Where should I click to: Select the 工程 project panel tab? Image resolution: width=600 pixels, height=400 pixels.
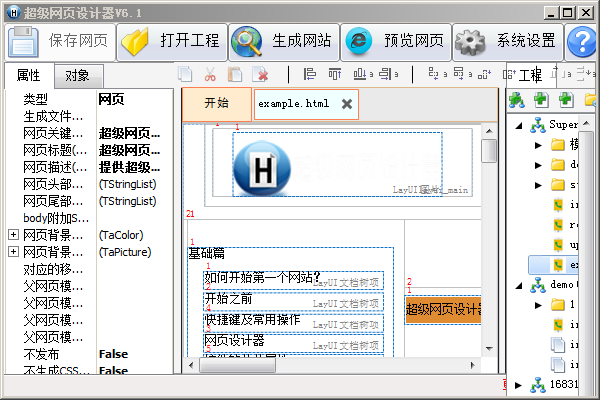pos(530,75)
